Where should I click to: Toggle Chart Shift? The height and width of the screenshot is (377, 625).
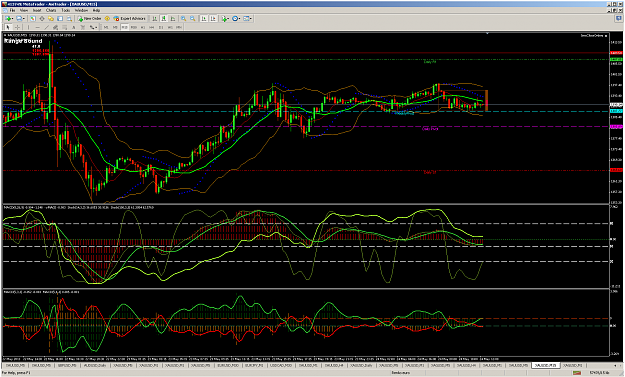click(213, 19)
